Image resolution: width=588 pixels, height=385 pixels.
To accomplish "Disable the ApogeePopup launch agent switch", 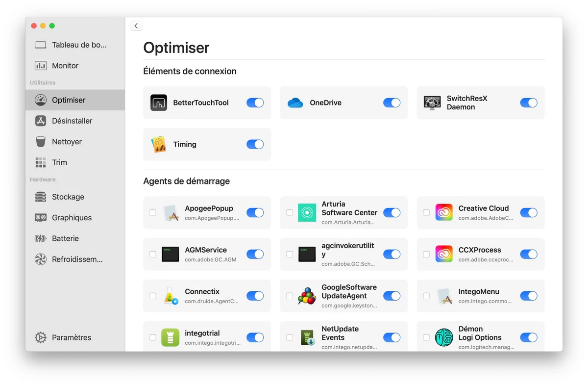I will [255, 212].
